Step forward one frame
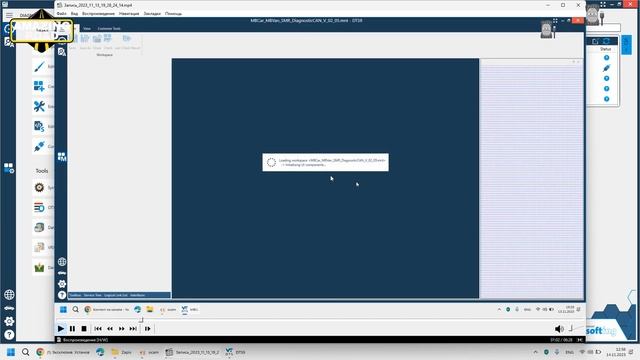Screen dimensions: 640x360 pos(147,329)
